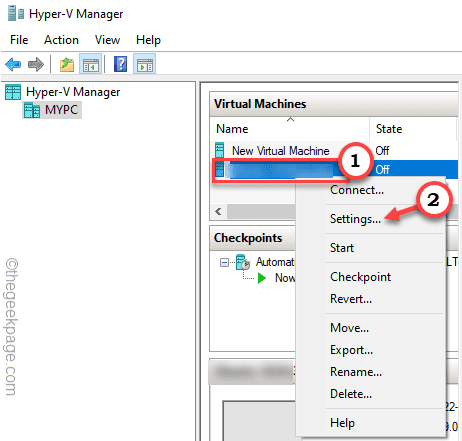This screenshot has height=441, width=462.
Task: Open the Help menu in menu bar
Action: coord(148,40)
